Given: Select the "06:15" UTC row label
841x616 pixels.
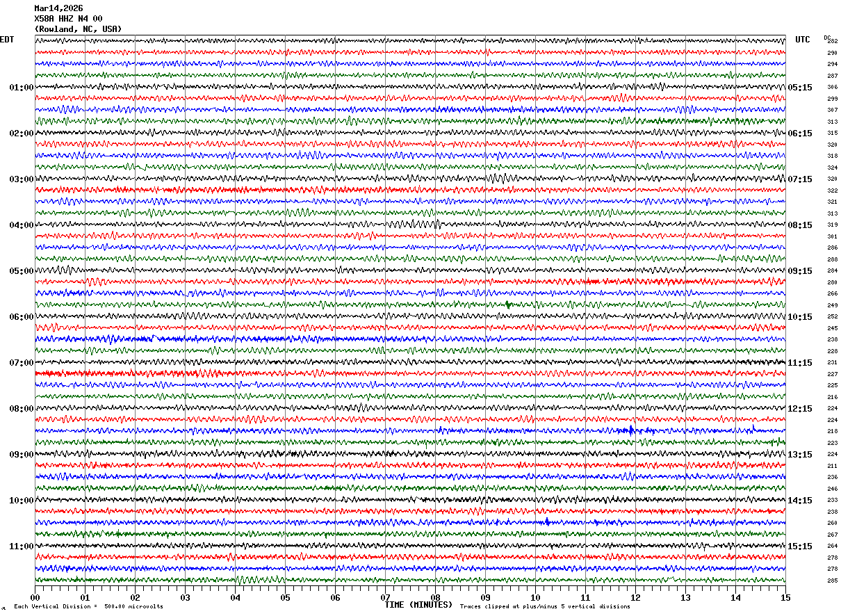Looking at the screenshot, I should click(x=800, y=133).
